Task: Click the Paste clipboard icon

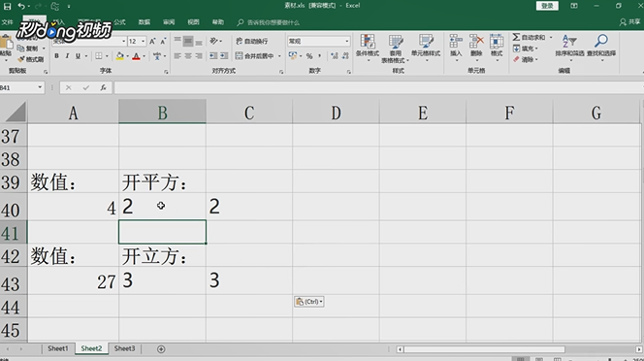Action: tap(6, 43)
